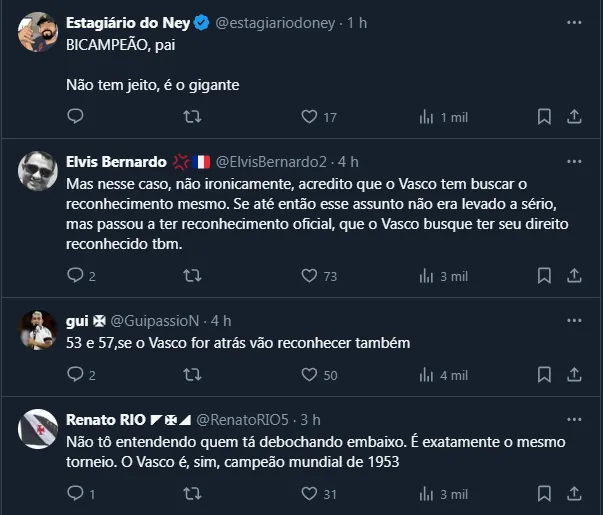Viewport: 603px width, 515px height.
Task: Open more options on Estagiário do Ney's tweet
Action: (574, 22)
